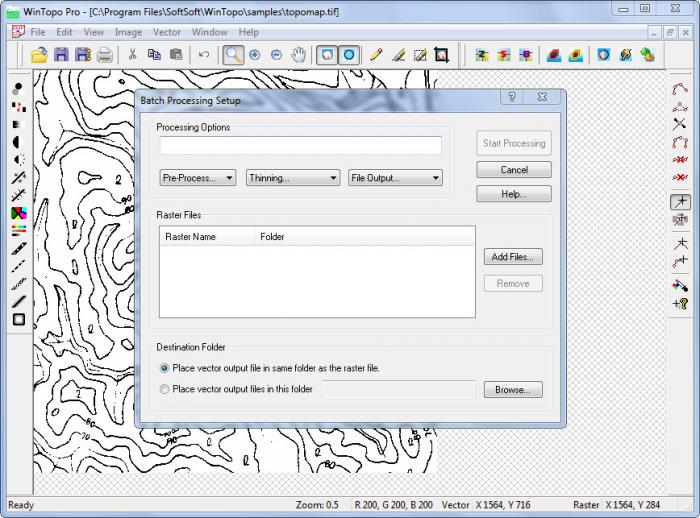Select the Zoom magnifier tool

pyautogui.click(x=233, y=55)
